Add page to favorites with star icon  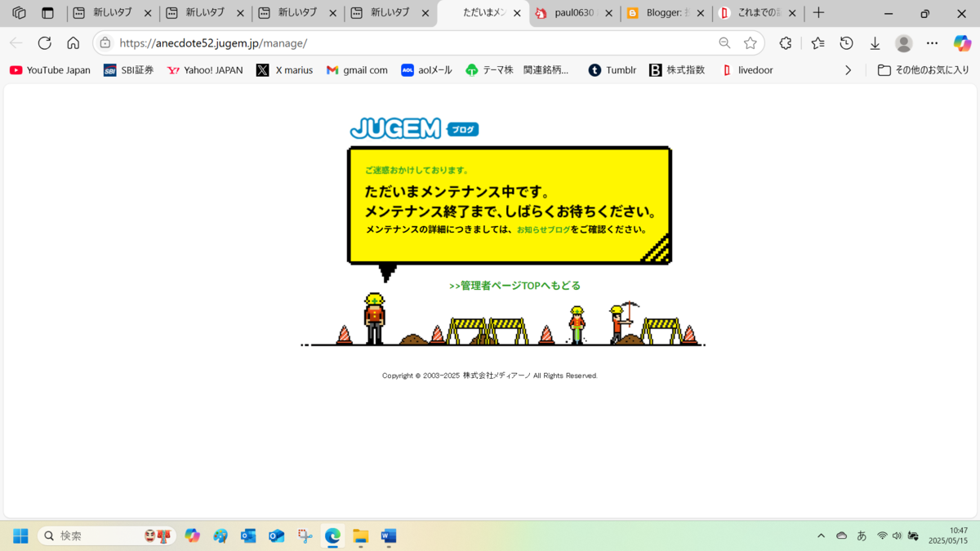coord(751,43)
